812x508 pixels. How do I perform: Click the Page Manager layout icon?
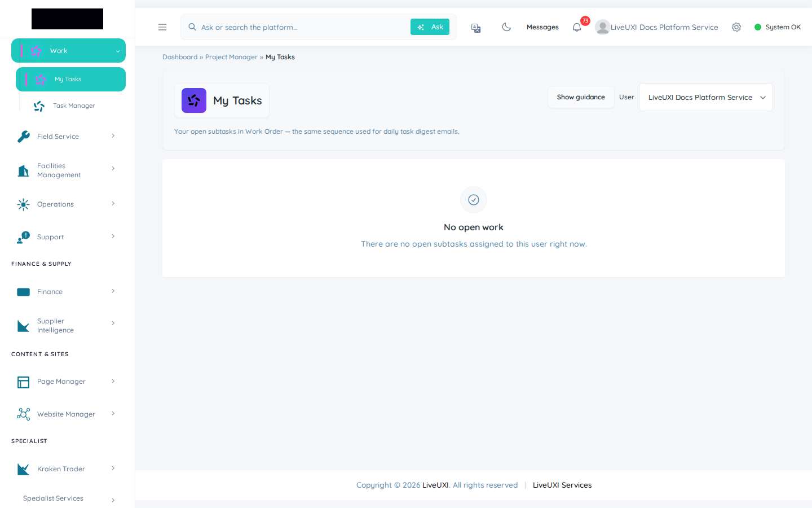click(x=24, y=382)
